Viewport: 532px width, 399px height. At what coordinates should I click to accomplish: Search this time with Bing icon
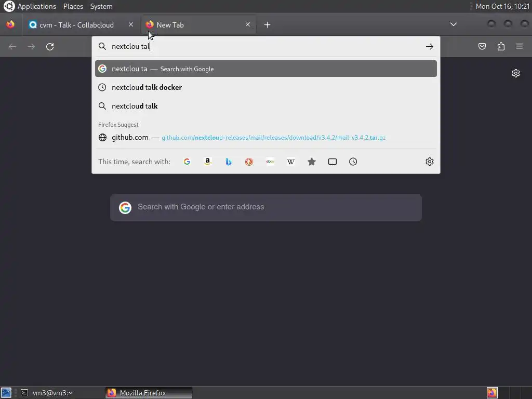point(229,162)
